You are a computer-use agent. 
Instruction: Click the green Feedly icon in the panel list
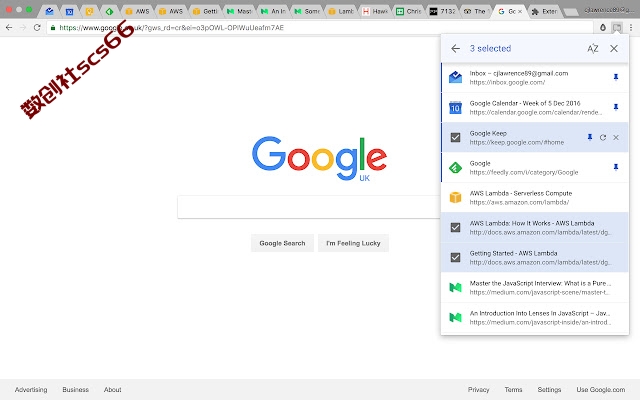pos(456,167)
